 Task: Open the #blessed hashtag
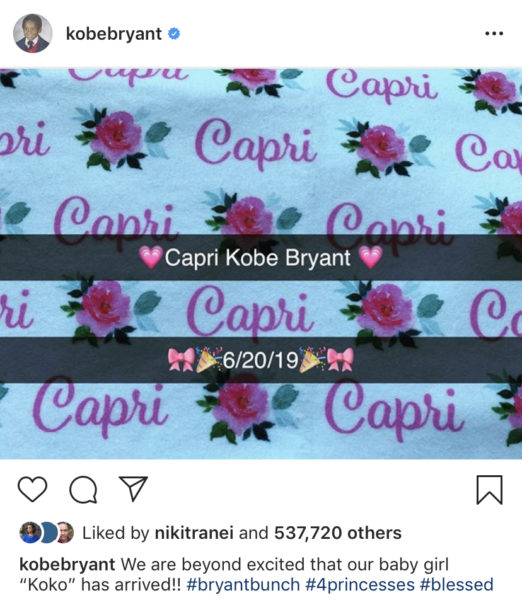[457, 585]
